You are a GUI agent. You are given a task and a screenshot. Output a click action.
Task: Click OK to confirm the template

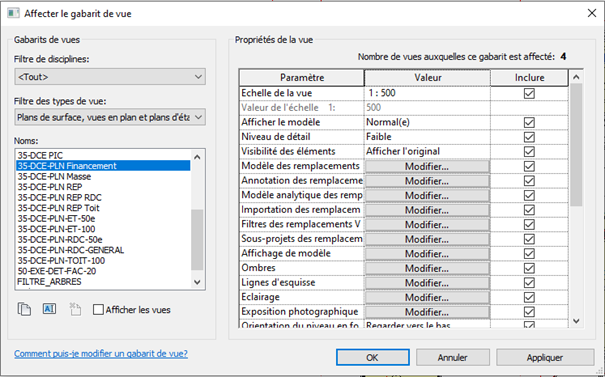point(372,357)
